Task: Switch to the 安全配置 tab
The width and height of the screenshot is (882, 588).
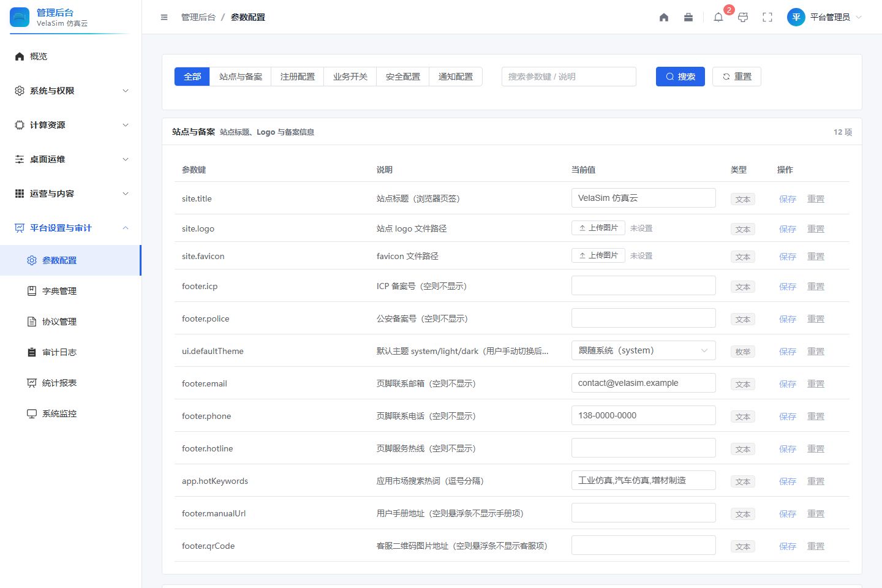Action: [x=403, y=77]
